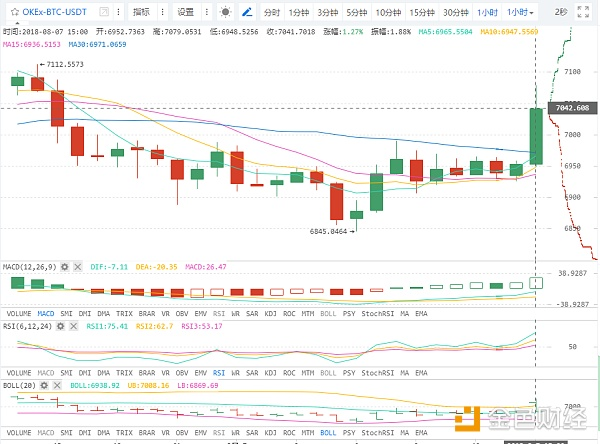Select StochRSI in the row below the MACD chart
This screenshot has height=444, width=600.
[377, 313]
